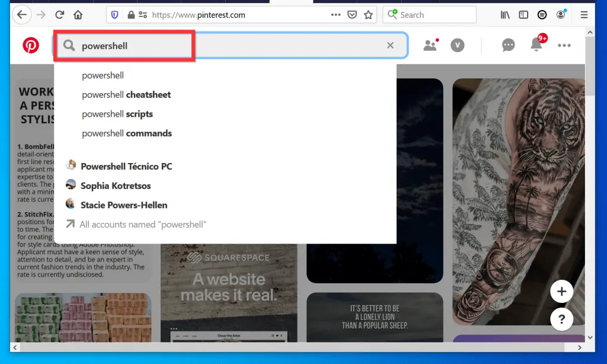The width and height of the screenshot is (607, 364).
Task: Open the Firefox sidebar toggle icon
Action: pyautogui.click(x=523, y=14)
